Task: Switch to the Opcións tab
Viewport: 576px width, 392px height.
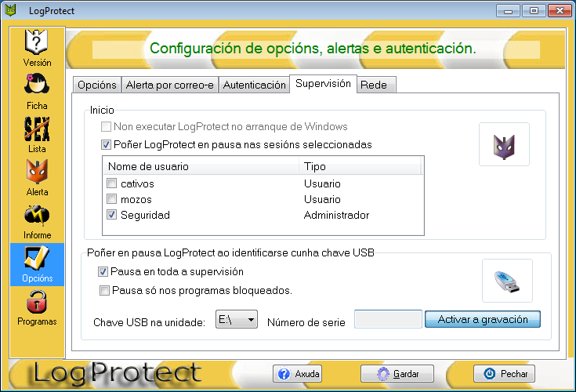Action: click(x=97, y=85)
